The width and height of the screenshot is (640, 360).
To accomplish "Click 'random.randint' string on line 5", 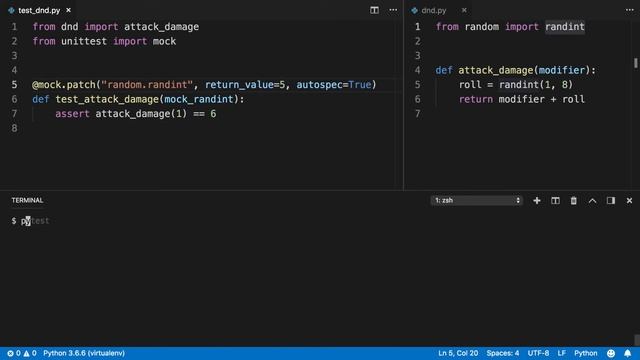I will coord(147,84).
